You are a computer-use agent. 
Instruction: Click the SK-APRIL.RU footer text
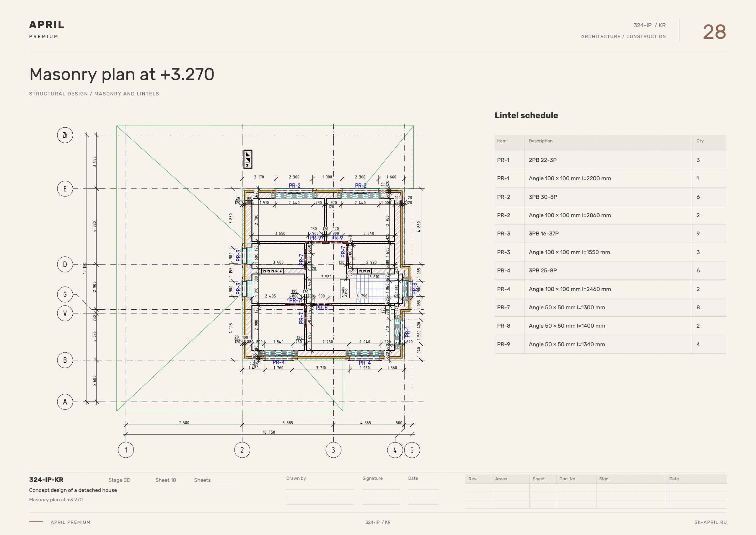point(710,522)
